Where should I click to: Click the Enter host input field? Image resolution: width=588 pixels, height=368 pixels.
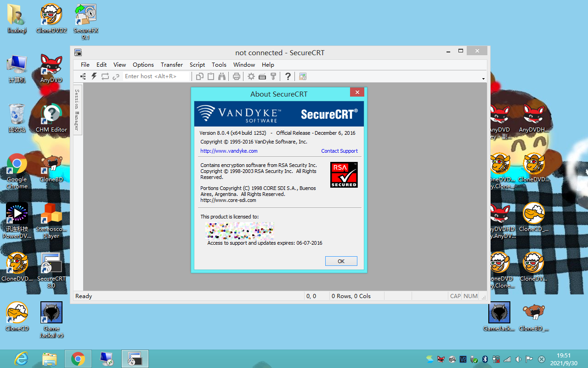click(x=157, y=76)
